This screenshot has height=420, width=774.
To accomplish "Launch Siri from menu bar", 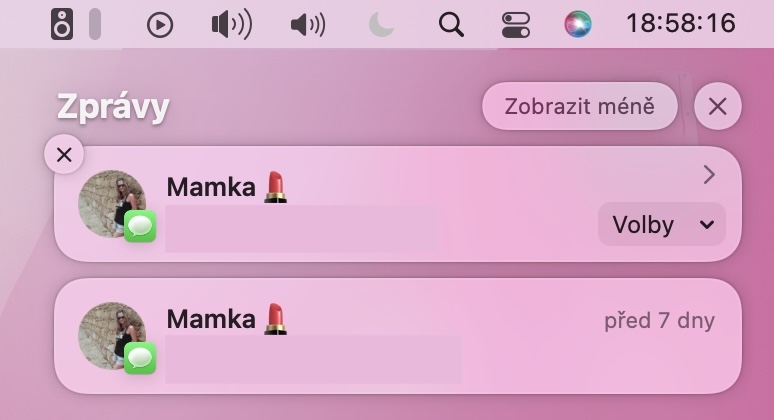I will (x=578, y=24).
